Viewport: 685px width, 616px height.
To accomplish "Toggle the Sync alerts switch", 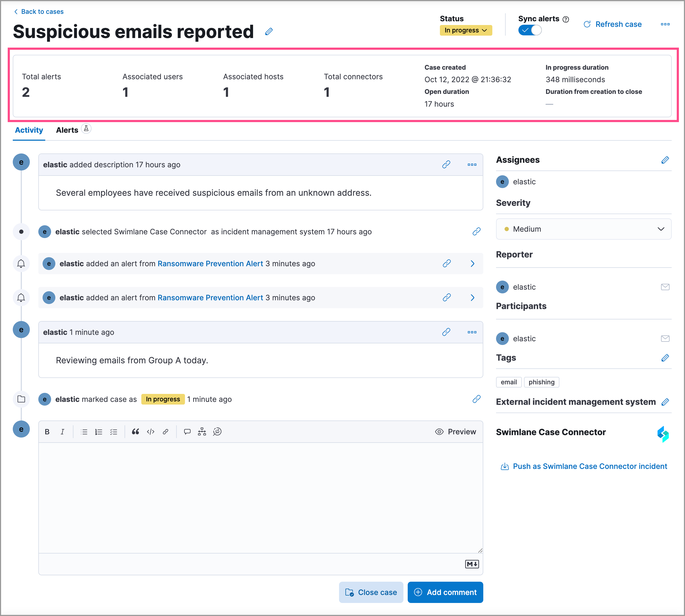I will 530,31.
